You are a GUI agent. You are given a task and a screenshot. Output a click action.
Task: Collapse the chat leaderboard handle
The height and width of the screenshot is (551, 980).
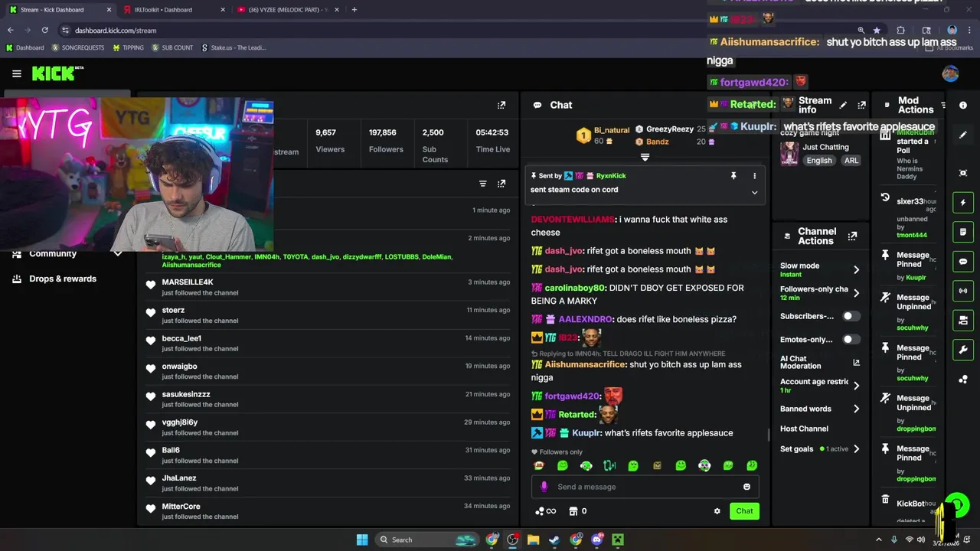645,157
